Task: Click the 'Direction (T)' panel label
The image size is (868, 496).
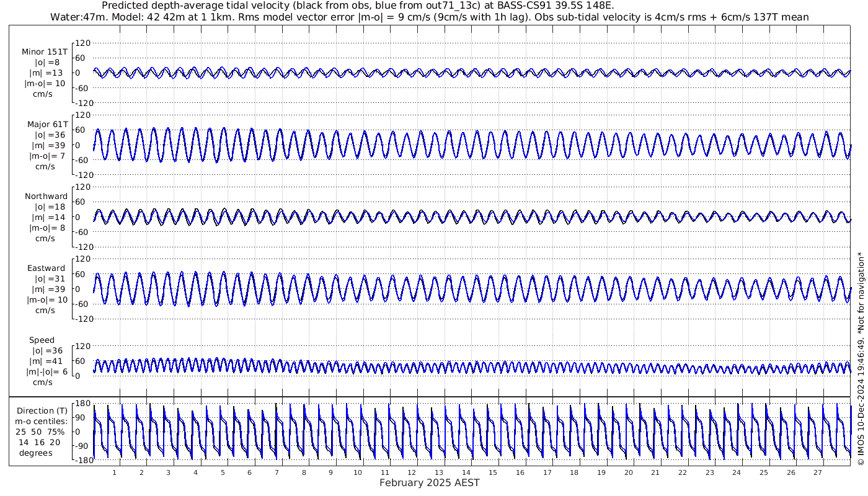Action: click(x=42, y=410)
